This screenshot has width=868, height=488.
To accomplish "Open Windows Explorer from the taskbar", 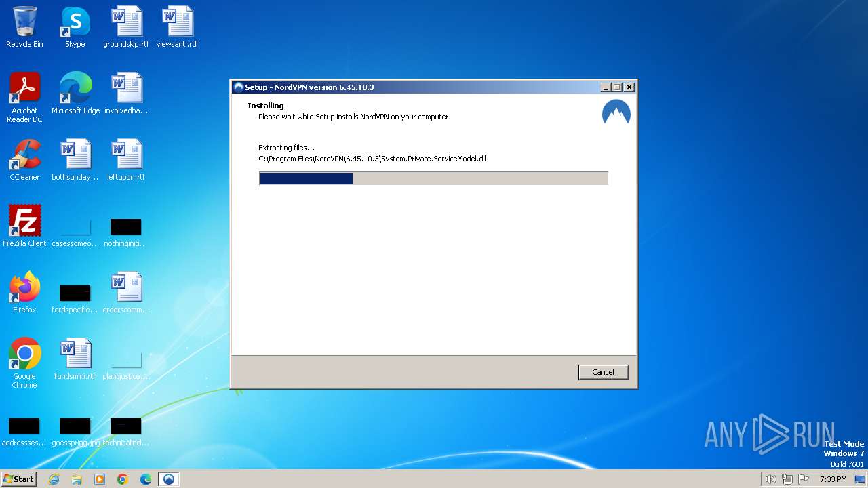I will click(x=77, y=479).
